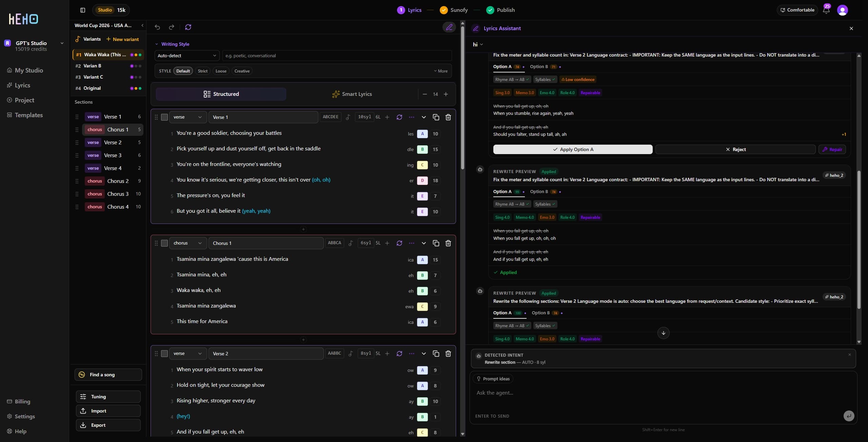Viewport: 868px width, 442px height.
Task: Create a New variant
Action: (x=122, y=39)
